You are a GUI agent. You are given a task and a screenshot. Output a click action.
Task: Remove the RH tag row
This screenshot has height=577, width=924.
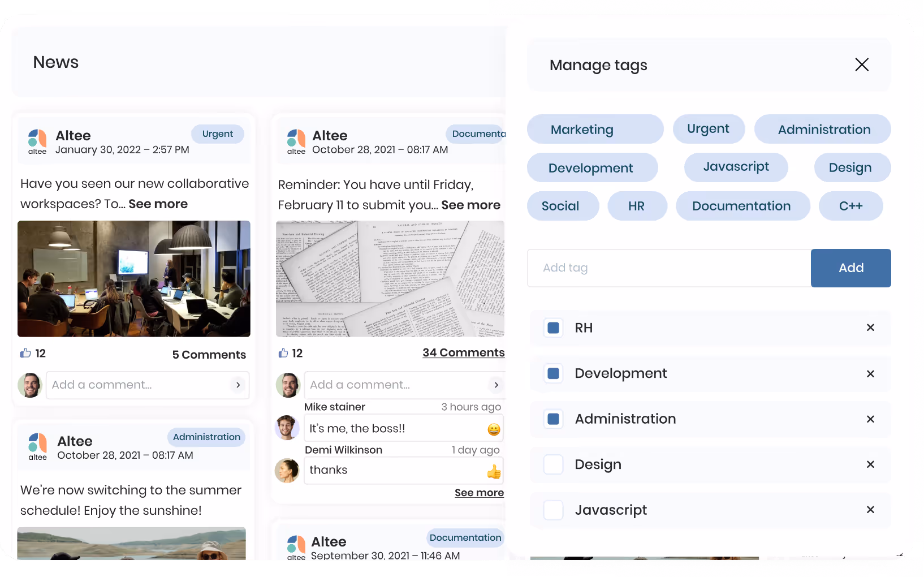[870, 328]
